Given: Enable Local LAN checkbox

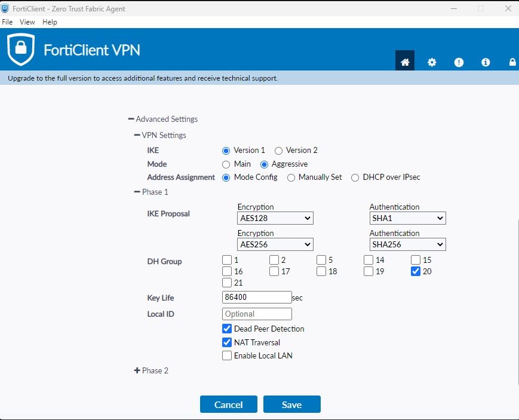Looking at the screenshot, I should click(227, 355).
